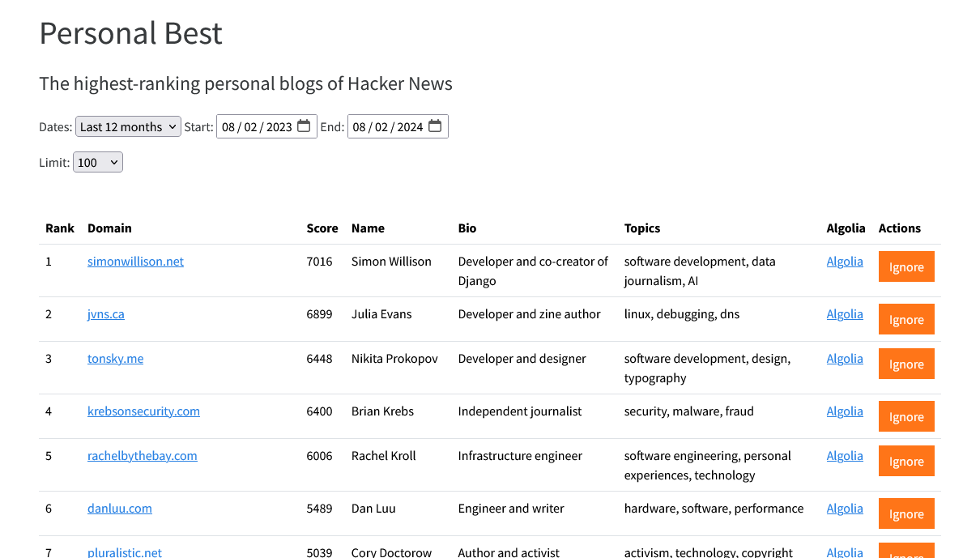Go to the krebsonsecurity.com link

click(143, 411)
